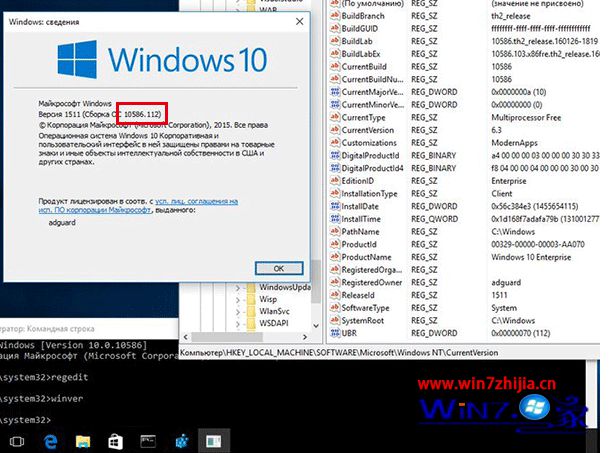Click the RegisteredOrga... value name
The height and width of the screenshot is (453, 614).
tap(372, 270)
